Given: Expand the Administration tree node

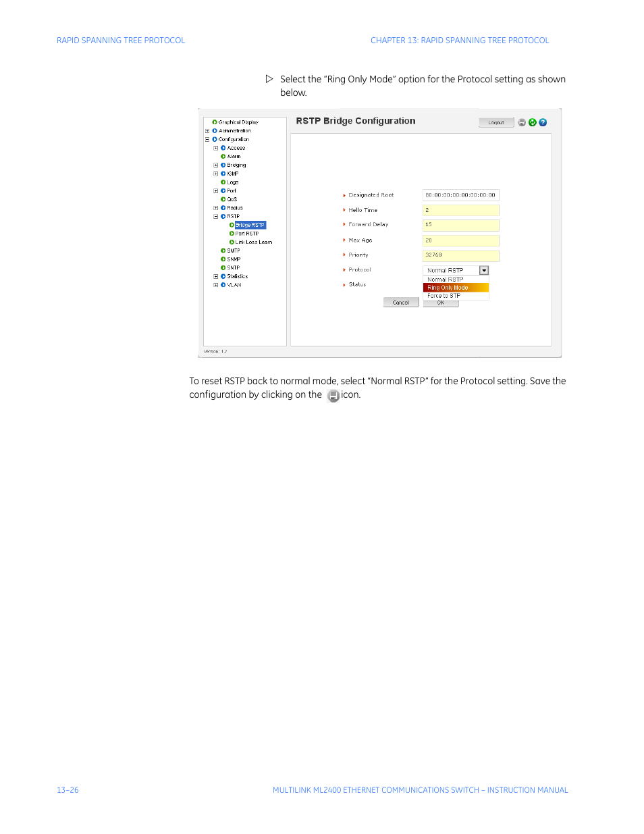Looking at the screenshot, I should (207, 131).
